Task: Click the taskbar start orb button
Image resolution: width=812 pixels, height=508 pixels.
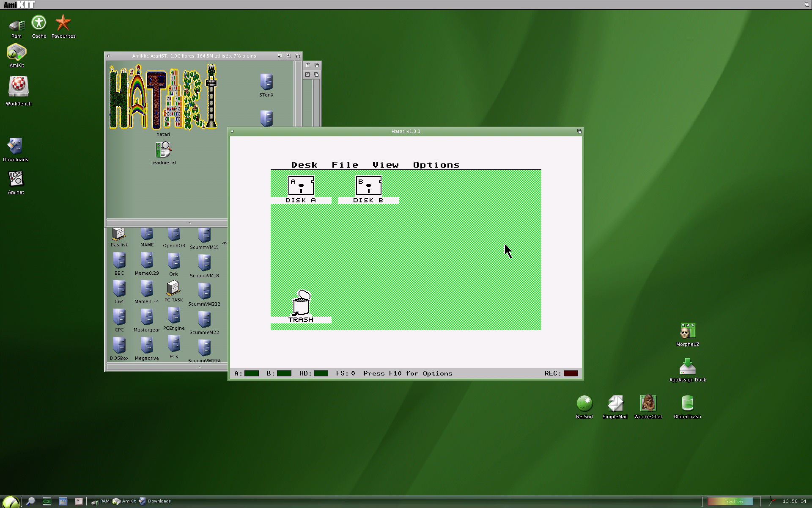Action: coord(10,502)
